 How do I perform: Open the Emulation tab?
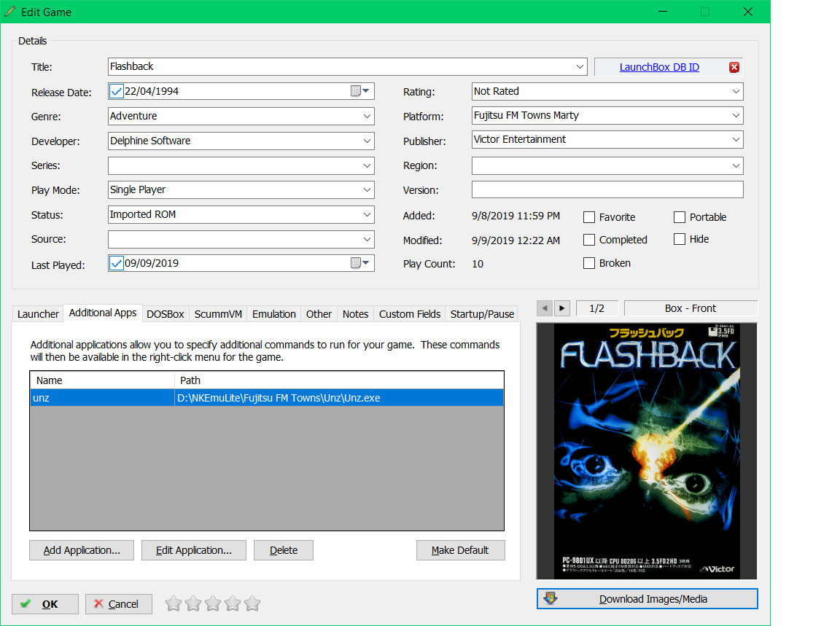pos(273,314)
